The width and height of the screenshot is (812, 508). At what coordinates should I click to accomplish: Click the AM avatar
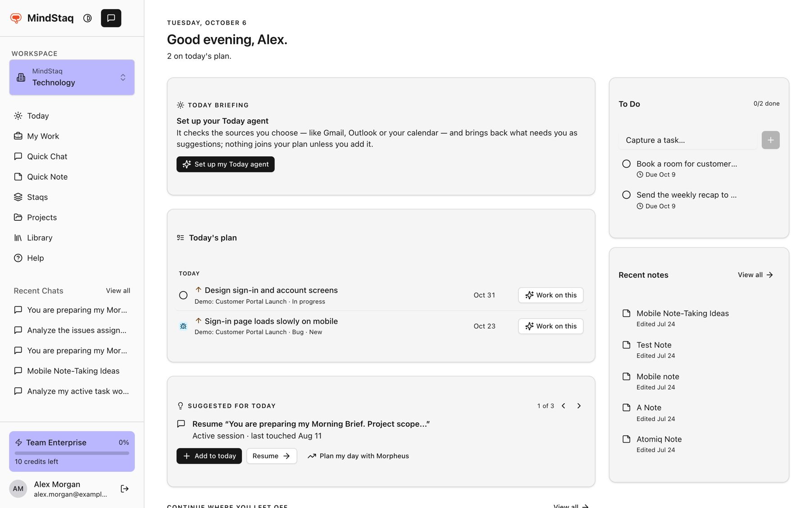tap(18, 489)
